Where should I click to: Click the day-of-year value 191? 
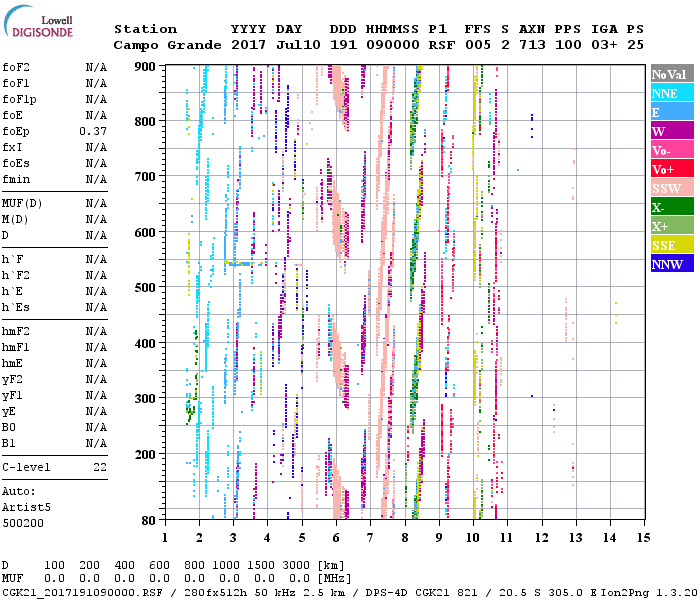[x=343, y=45]
